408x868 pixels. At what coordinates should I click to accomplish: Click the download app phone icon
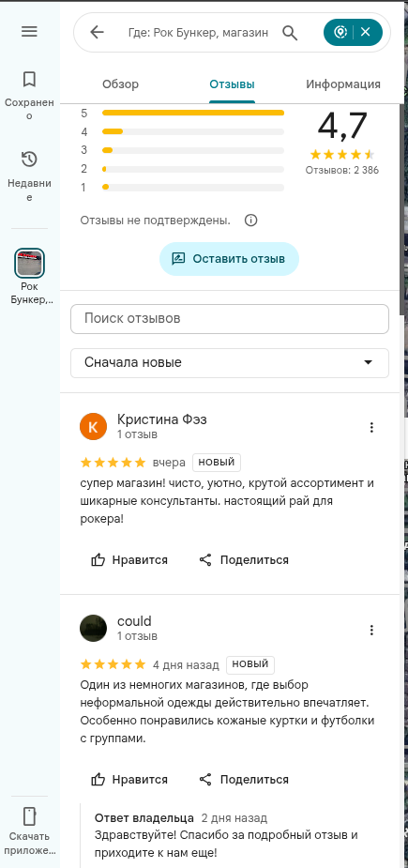point(29,816)
